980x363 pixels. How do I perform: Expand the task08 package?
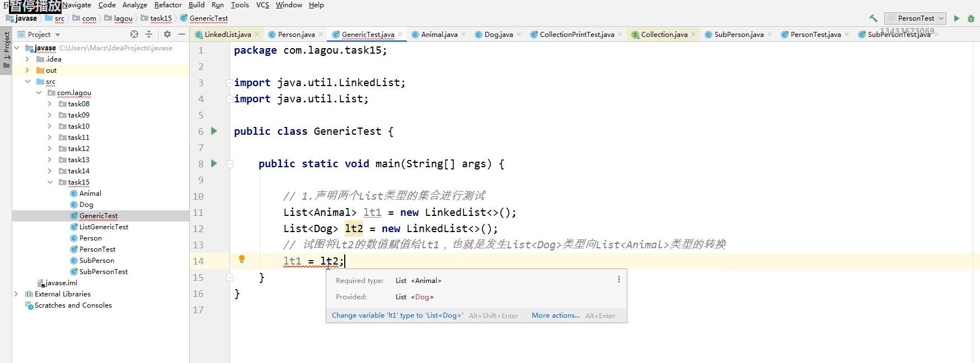point(50,104)
